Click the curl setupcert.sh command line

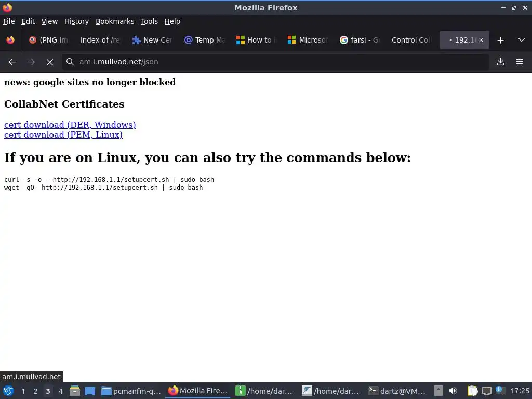tap(109, 179)
